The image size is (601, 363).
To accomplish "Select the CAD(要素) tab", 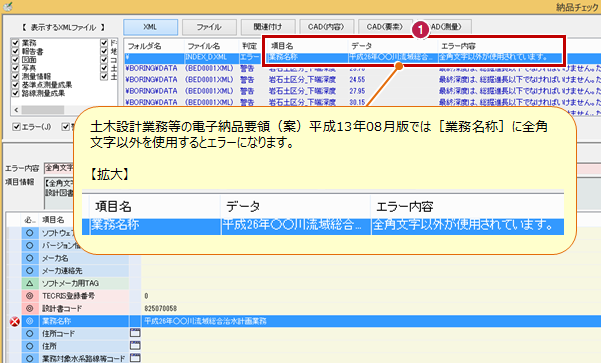I will 385,27.
